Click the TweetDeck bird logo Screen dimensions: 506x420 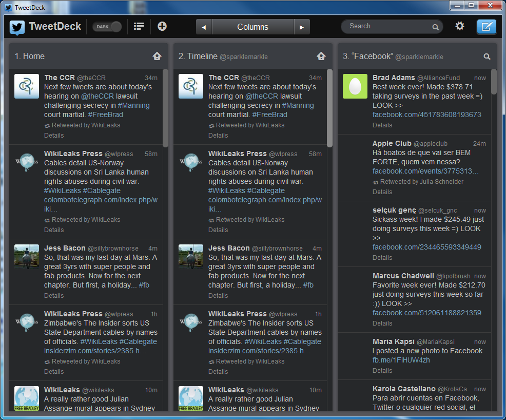(x=17, y=25)
